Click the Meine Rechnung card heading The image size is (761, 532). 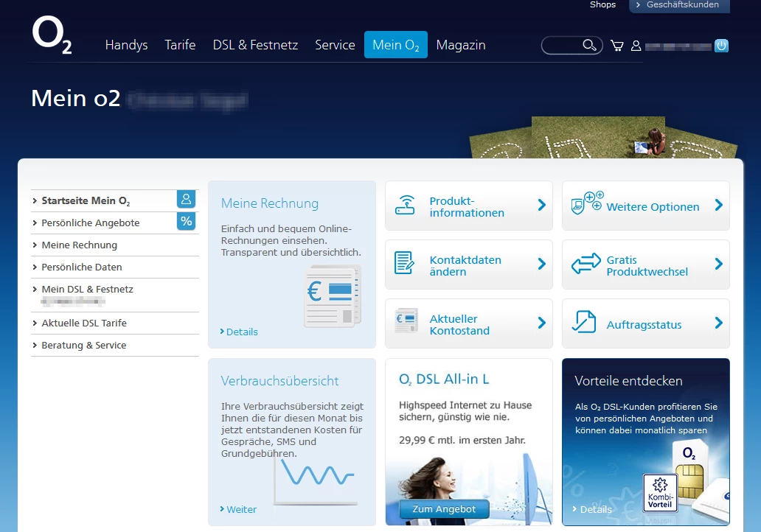click(x=270, y=203)
